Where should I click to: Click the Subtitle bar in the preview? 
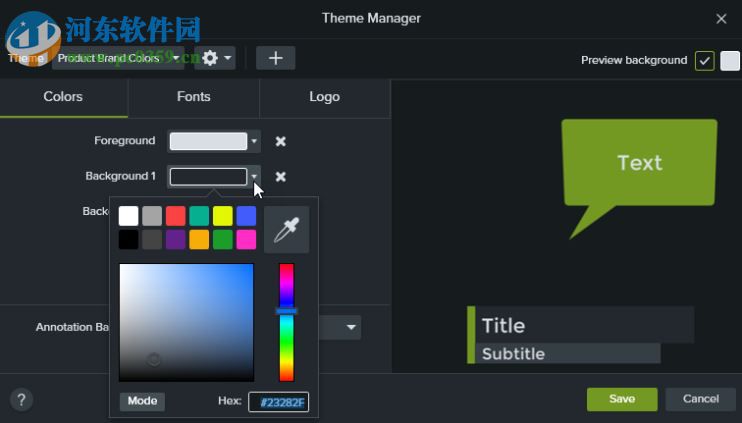[568, 353]
